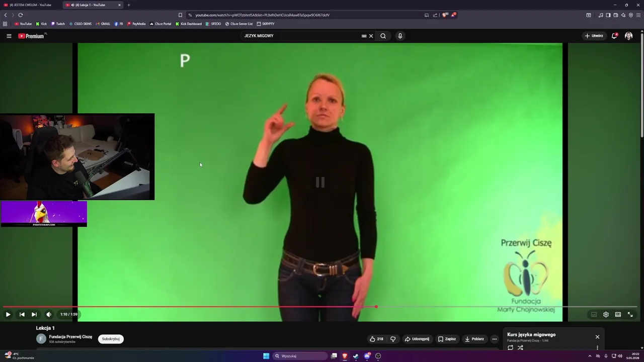Open the account avatar menu
The image size is (644, 362).
click(x=628, y=36)
